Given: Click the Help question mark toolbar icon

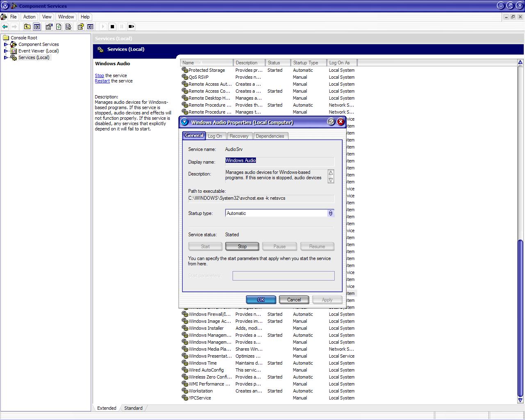Looking at the screenshot, I should 81,27.
